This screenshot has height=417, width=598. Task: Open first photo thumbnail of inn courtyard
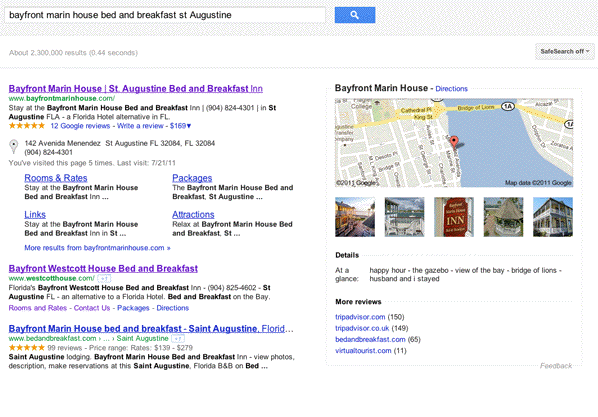pos(355,217)
